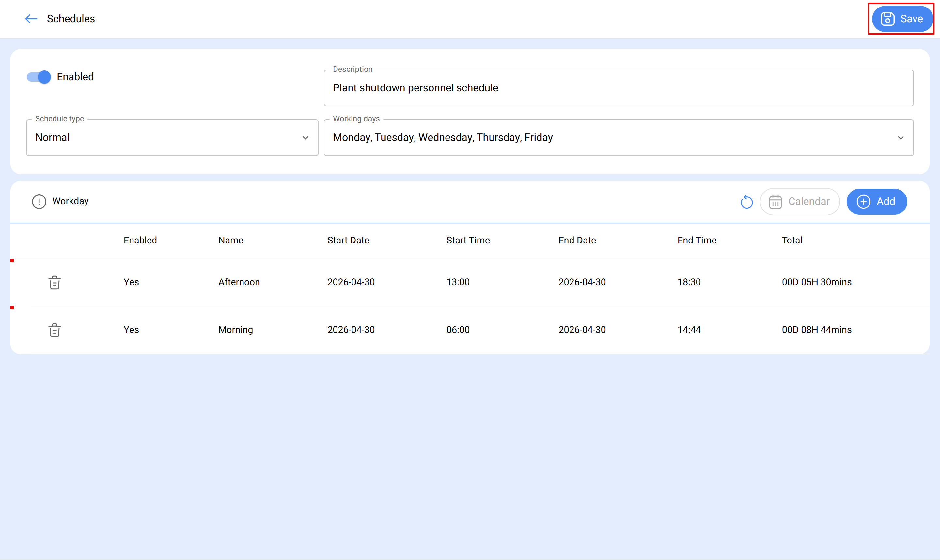This screenshot has height=560, width=940.
Task: Open the Calendar view
Action: 800,201
